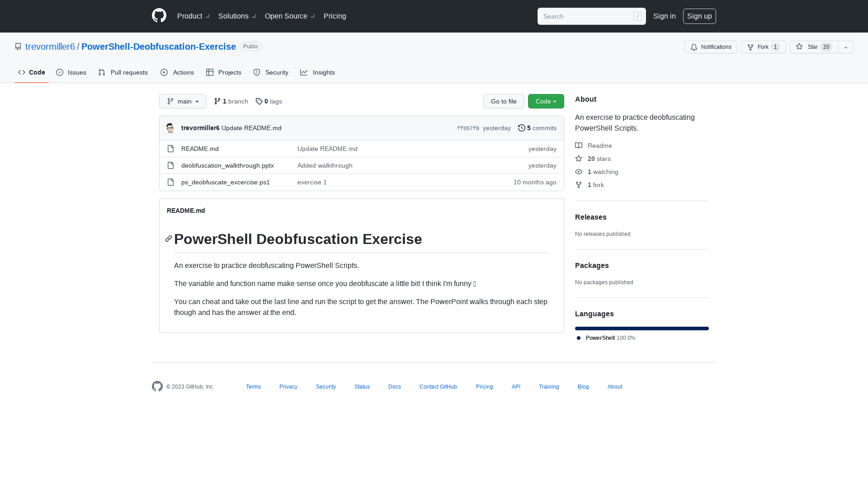
Task: Open the green Code dropdown button
Action: 546,101
